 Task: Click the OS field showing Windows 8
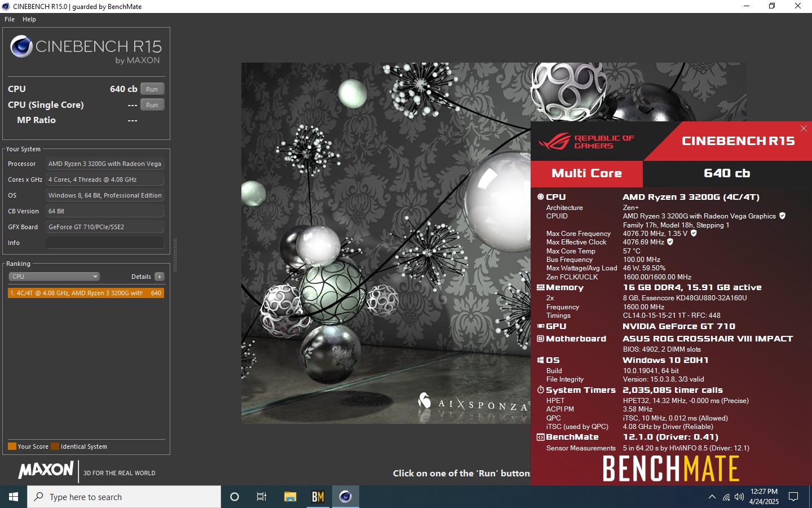[105, 195]
